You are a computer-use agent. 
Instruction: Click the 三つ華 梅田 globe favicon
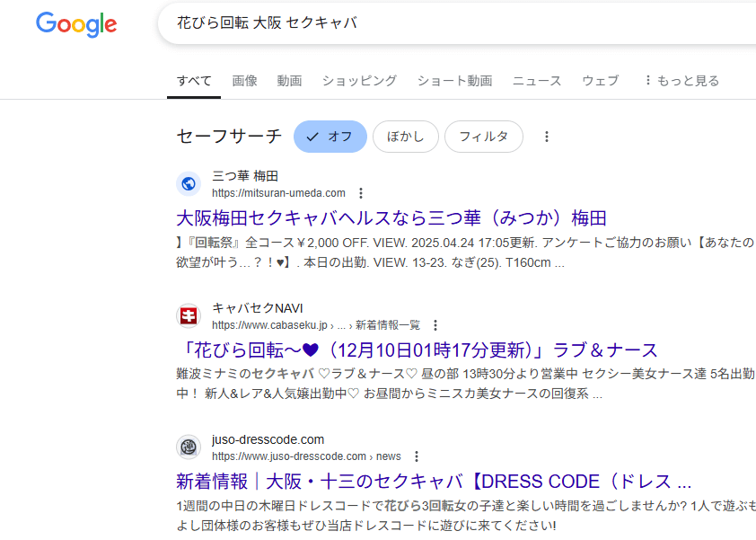pyautogui.click(x=189, y=184)
